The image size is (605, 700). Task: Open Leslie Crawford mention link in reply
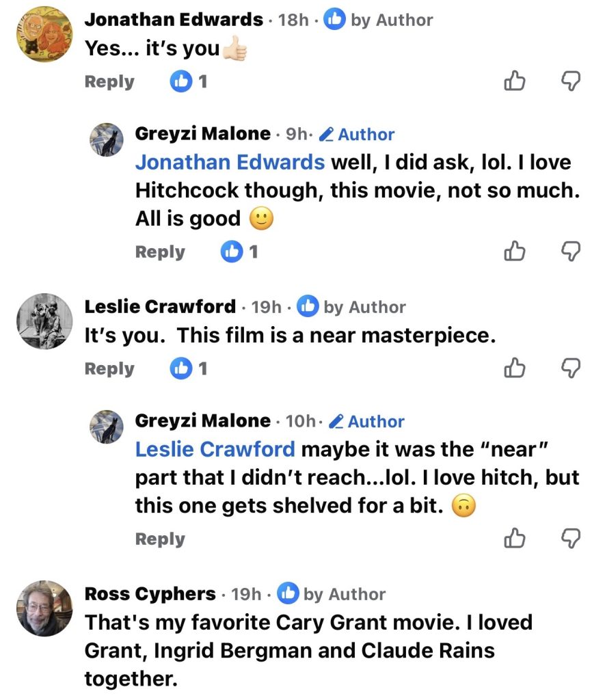tap(215, 449)
